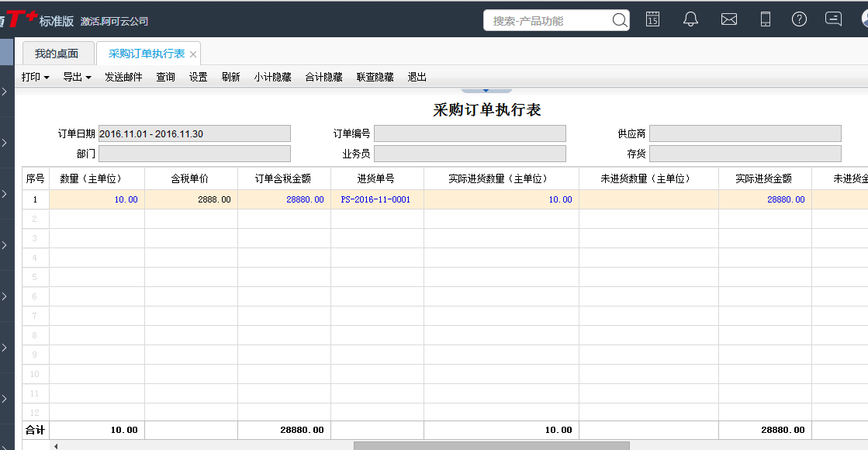Open the 导出 export dropdown
The image size is (868, 450).
point(77,77)
